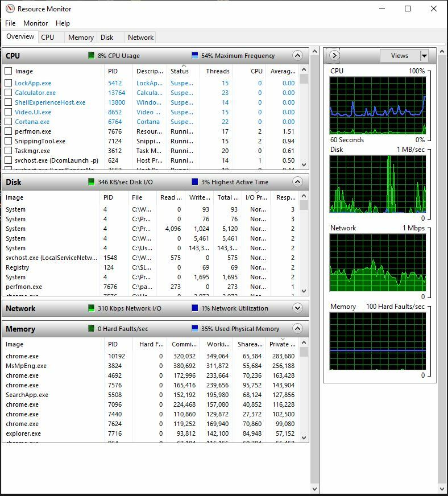Click the CPU usage graph
The height and width of the screenshot is (496, 448).
coord(378,106)
